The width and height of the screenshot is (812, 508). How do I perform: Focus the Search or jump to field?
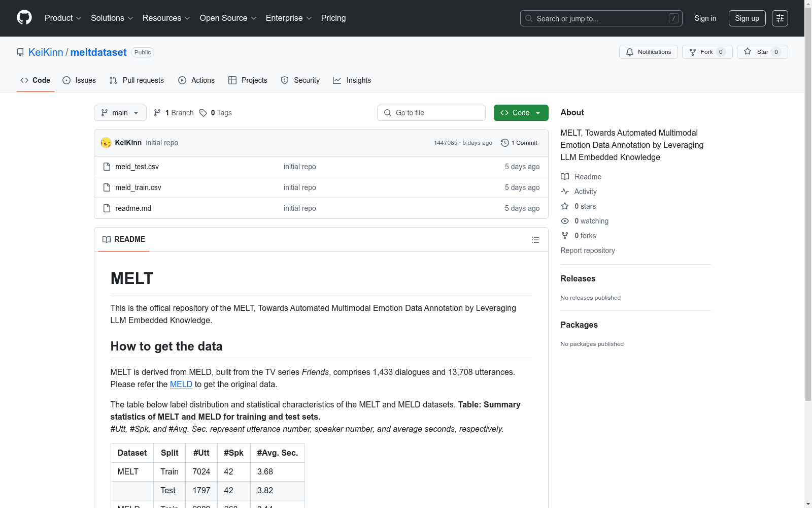click(601, 18)
